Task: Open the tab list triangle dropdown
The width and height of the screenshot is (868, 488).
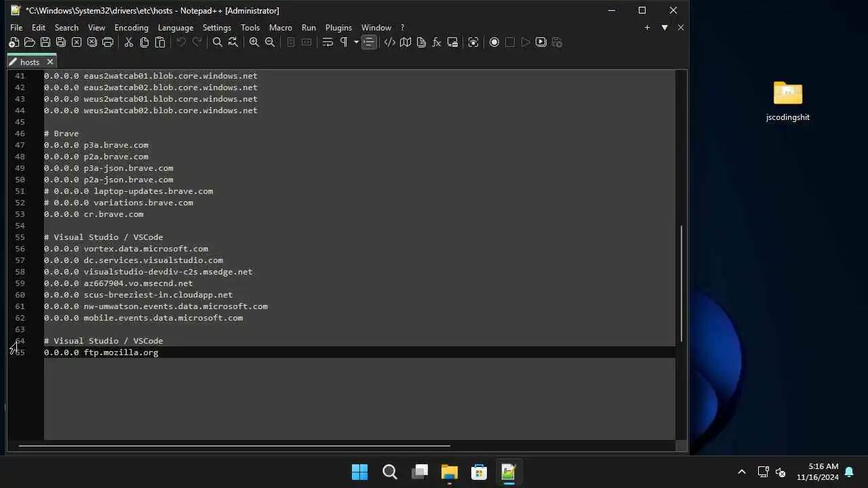Action: click(x=665, y=28)
